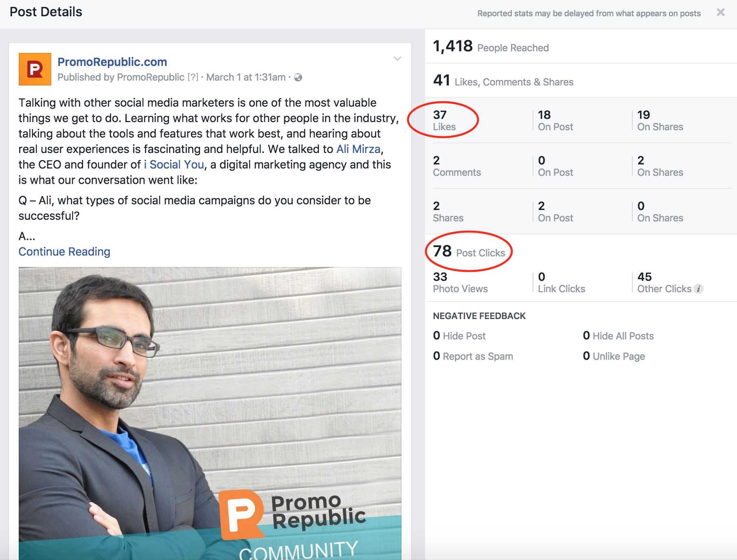
Task: Click the 18 On Post likes value
Action: pos(555,120)
